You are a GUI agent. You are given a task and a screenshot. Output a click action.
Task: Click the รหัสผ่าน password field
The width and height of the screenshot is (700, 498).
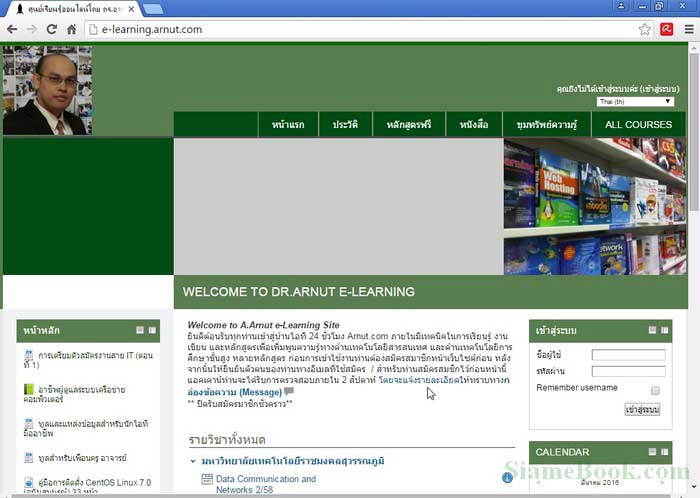click(628, 371)
